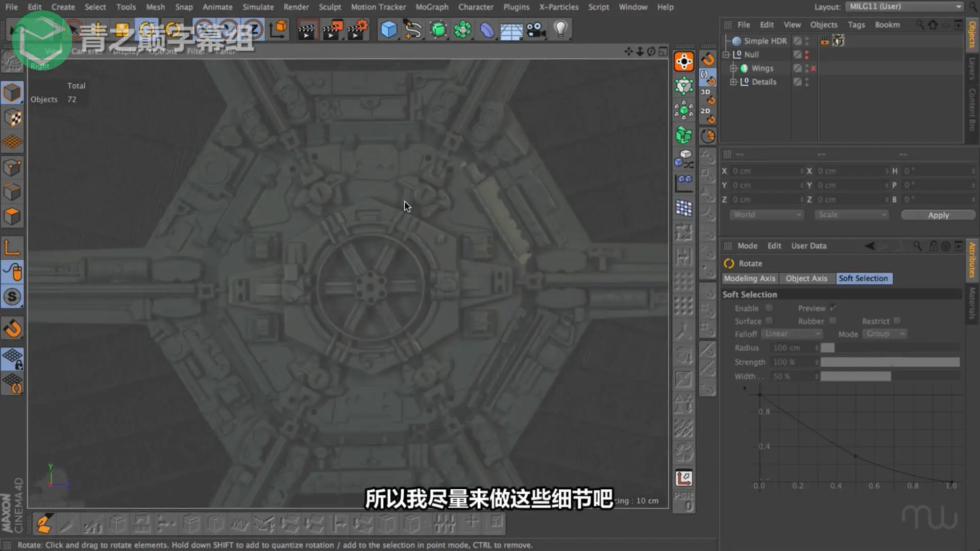Open Object Manager Tags menu

(856, 24)
